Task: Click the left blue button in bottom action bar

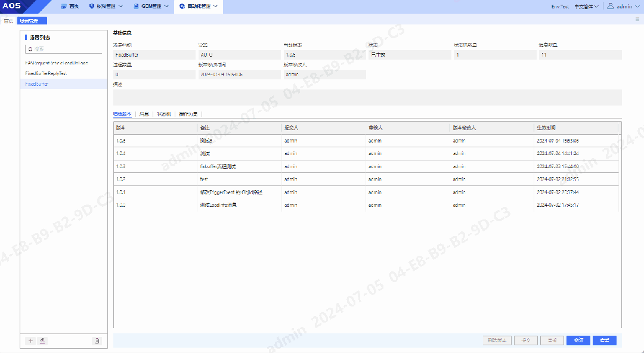Action: tap(578, 340)
